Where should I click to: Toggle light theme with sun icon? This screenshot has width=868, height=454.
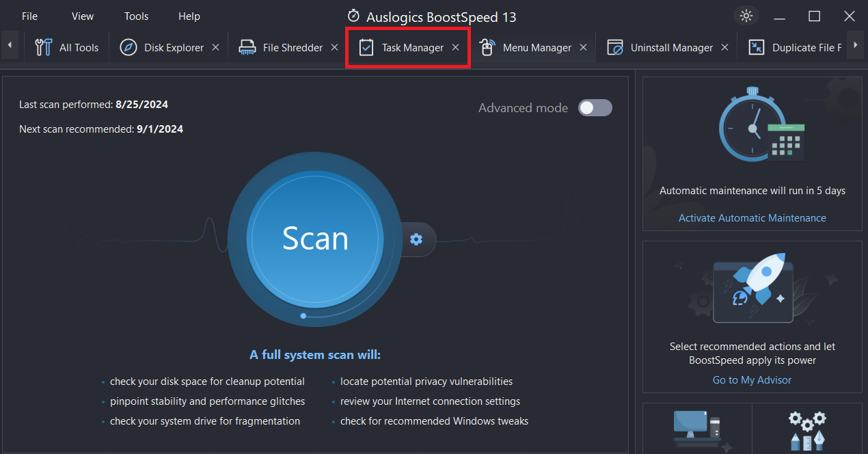tap(746, 16)
